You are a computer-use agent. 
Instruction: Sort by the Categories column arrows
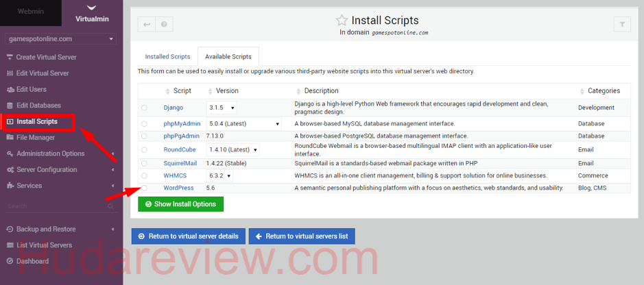(x=582, y=91)
